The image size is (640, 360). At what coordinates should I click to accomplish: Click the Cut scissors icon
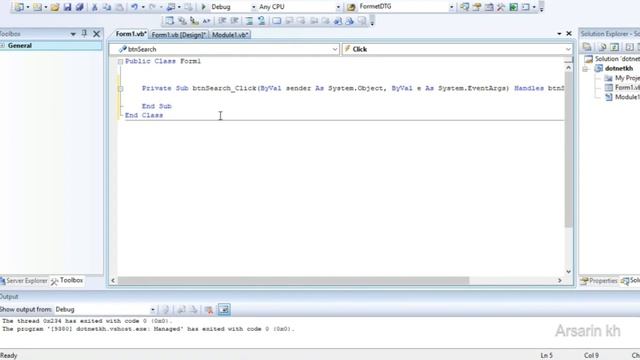[94, 7]
